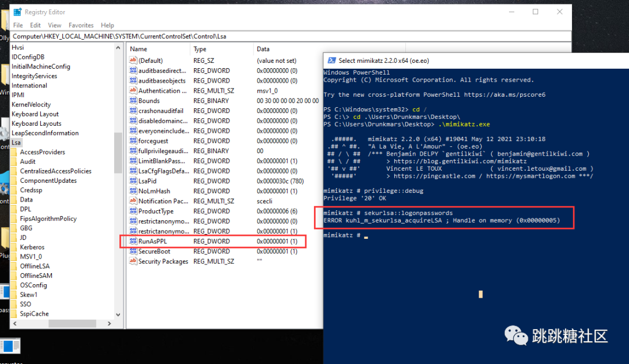Select the NoLmHash value icon
This screenshot has height=364, width=629.
click(x=133, y=190)
